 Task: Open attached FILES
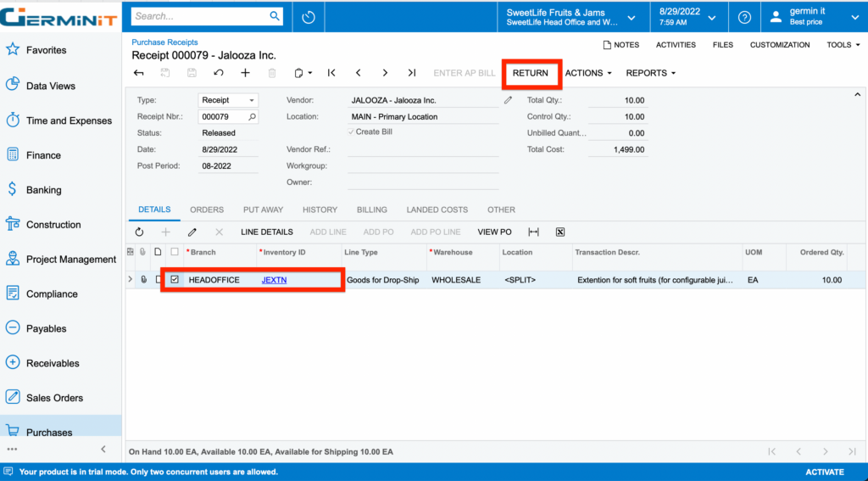click(x=723, y=45)
